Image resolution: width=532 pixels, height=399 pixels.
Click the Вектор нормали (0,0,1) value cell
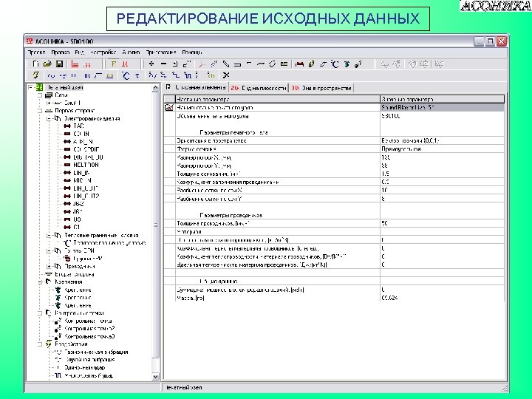pos(442,141)
